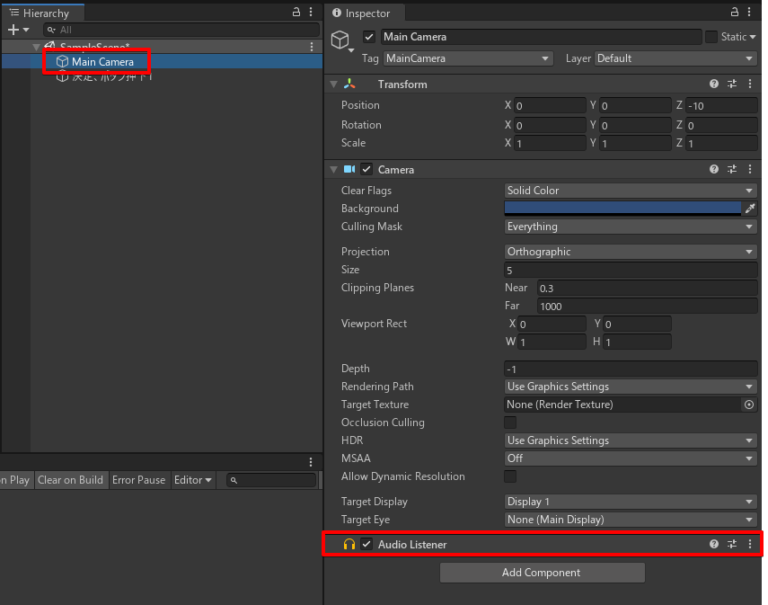Screen dimensions: 768x605
Task: Toggle the Static checkbox
Action: click(x=711, y=37)
